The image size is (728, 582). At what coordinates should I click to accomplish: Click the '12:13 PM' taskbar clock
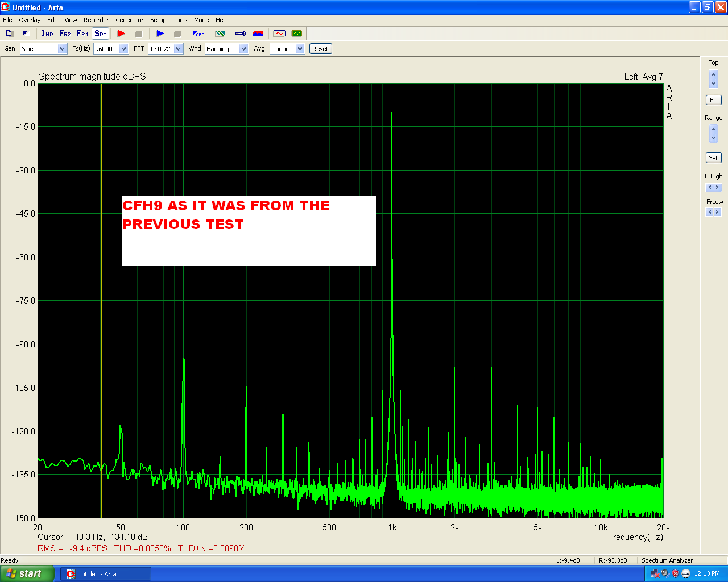(x=707, y=574)
